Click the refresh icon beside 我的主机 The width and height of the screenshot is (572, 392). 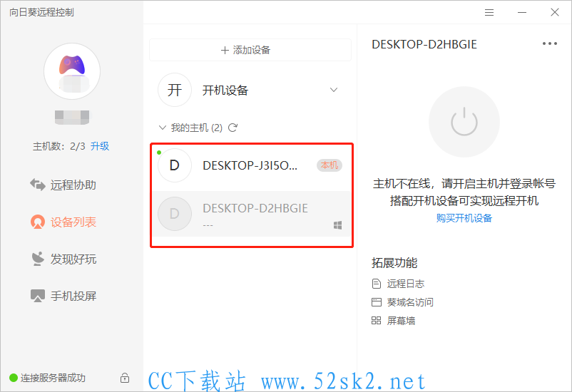[x=233, y=128]
